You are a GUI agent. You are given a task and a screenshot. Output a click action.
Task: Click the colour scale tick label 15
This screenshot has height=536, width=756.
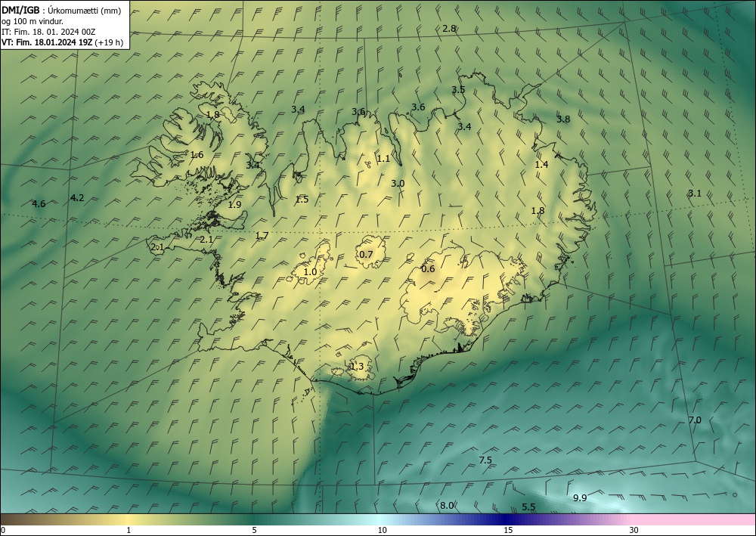point(508,531)
